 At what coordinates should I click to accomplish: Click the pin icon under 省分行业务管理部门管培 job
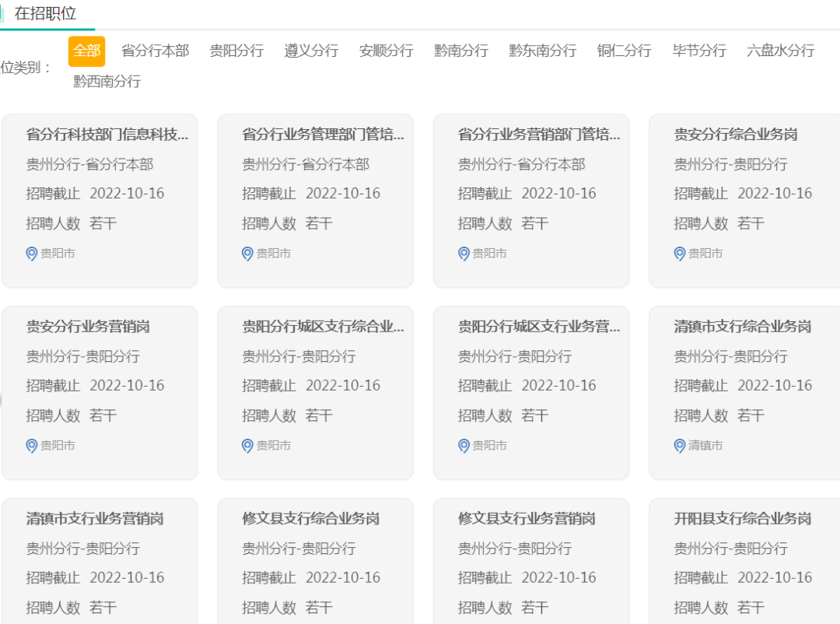(247, 254)
